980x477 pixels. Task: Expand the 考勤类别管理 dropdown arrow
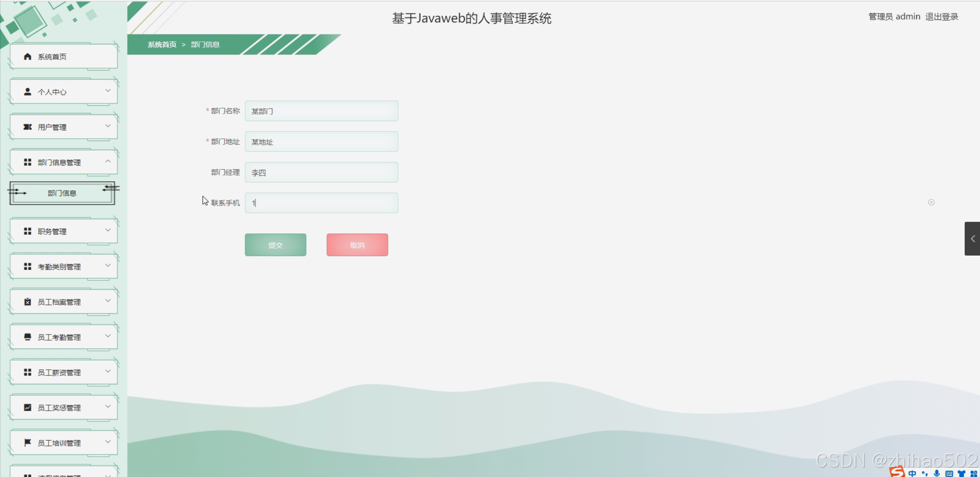coord(108,266)
